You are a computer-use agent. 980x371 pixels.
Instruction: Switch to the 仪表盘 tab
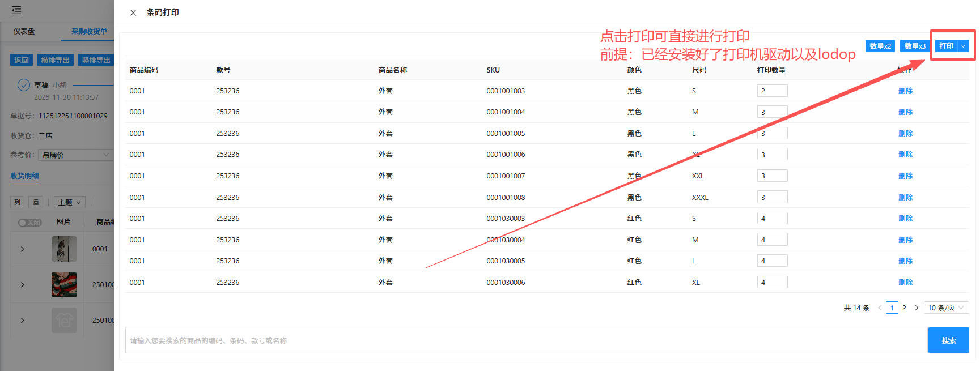pos(24,31)
